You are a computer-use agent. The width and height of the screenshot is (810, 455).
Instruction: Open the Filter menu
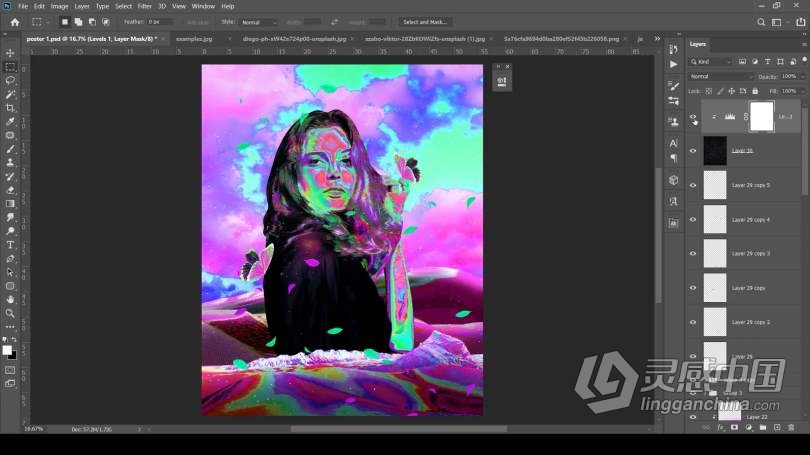(145, 6)
